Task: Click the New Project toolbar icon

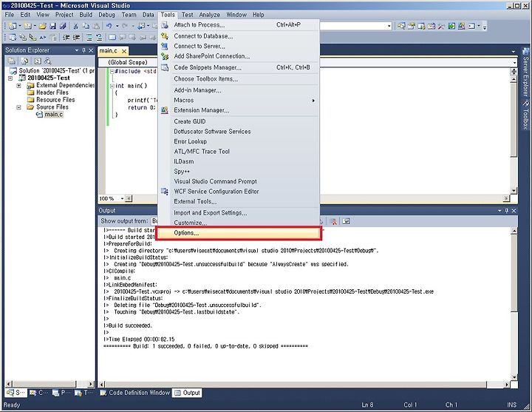Action: 13,26
